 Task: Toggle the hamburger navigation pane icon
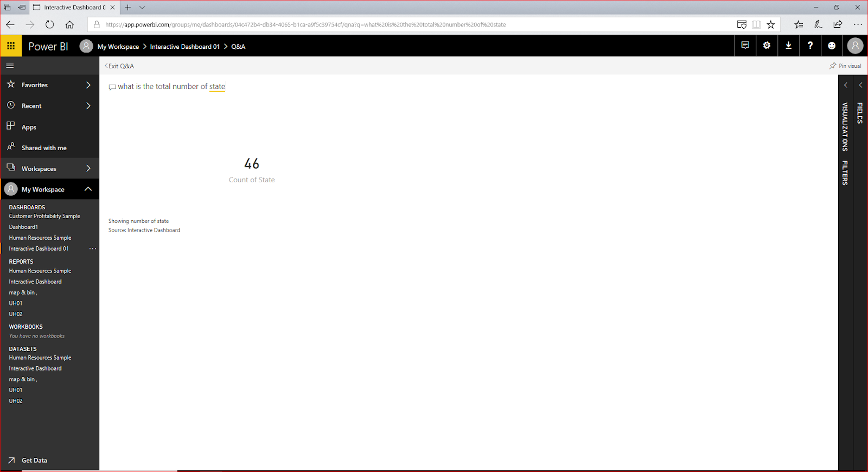(10, 66)
